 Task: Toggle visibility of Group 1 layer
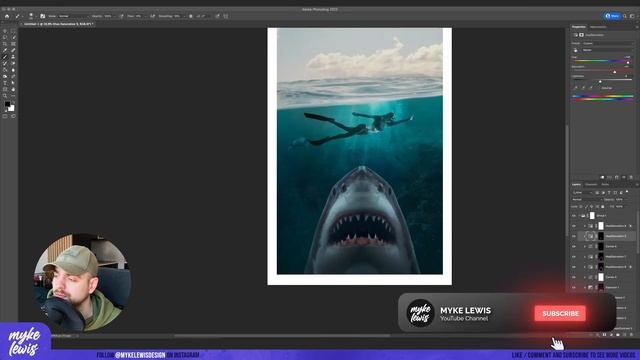[x=573, y=216]
